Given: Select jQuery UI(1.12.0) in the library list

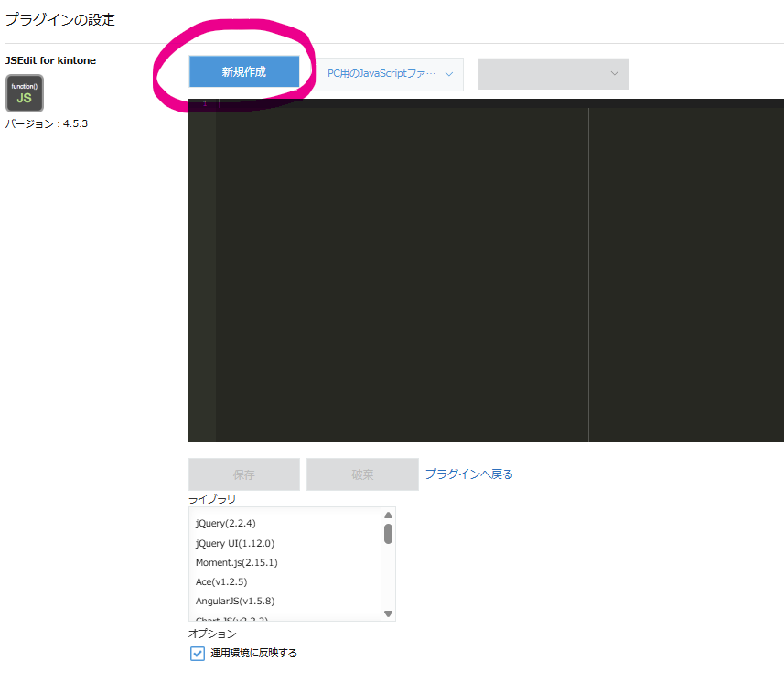Looking at the screenshot, I should (235, 543).
